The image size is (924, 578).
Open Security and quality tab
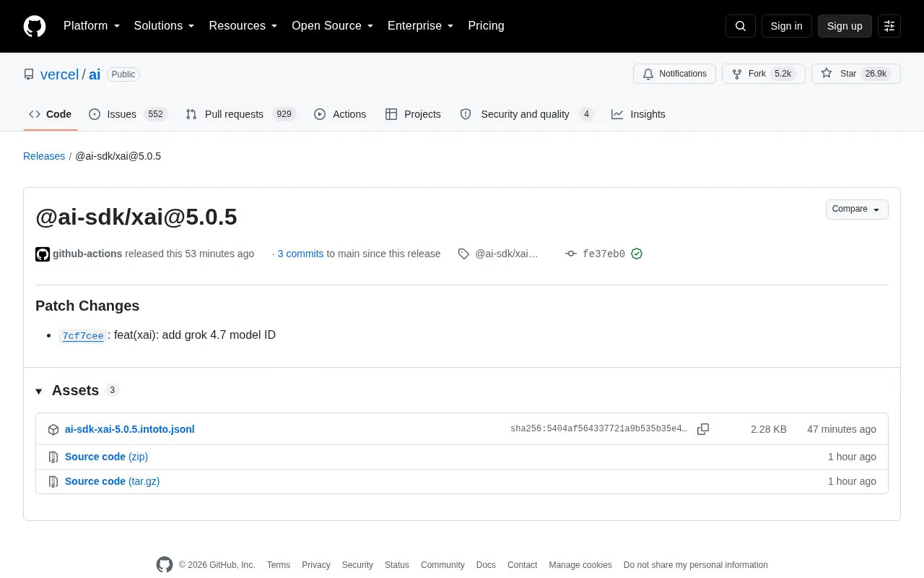527,114
